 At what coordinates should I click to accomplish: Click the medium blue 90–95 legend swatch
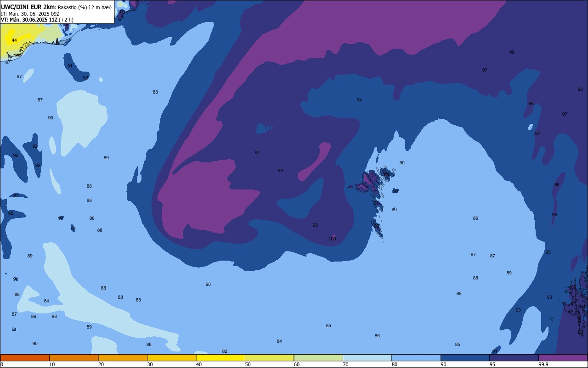pos(465,357)
